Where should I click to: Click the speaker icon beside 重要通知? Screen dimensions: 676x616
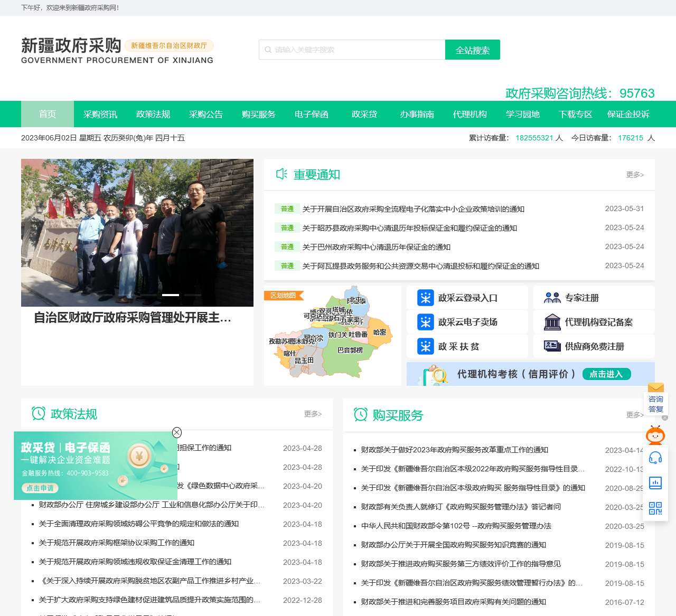pos(281,173)
